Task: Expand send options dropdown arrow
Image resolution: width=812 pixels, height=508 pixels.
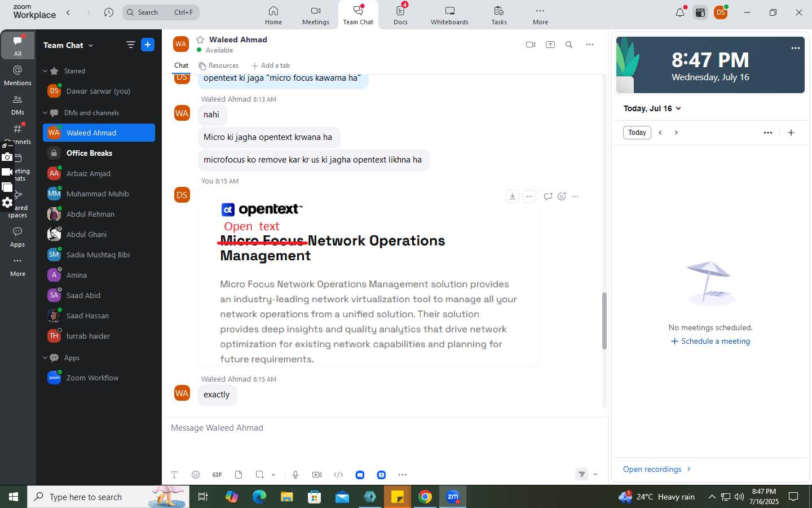Action: (x=595, y=474)
